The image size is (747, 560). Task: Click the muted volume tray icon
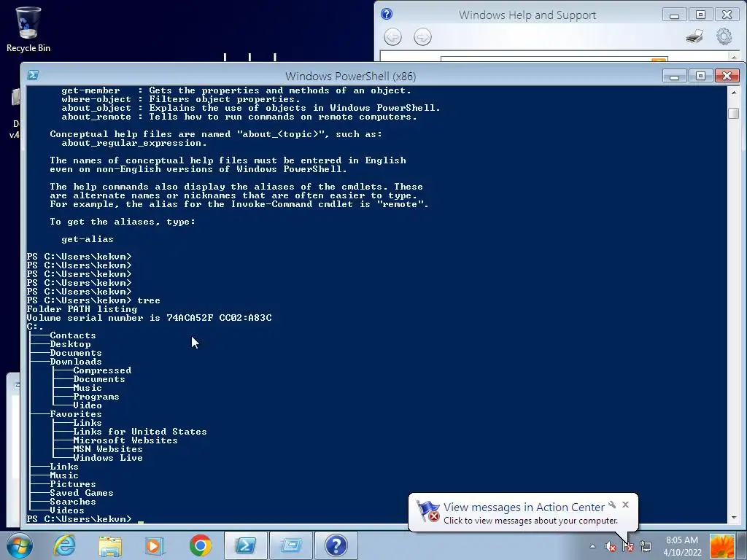point(610,546)
